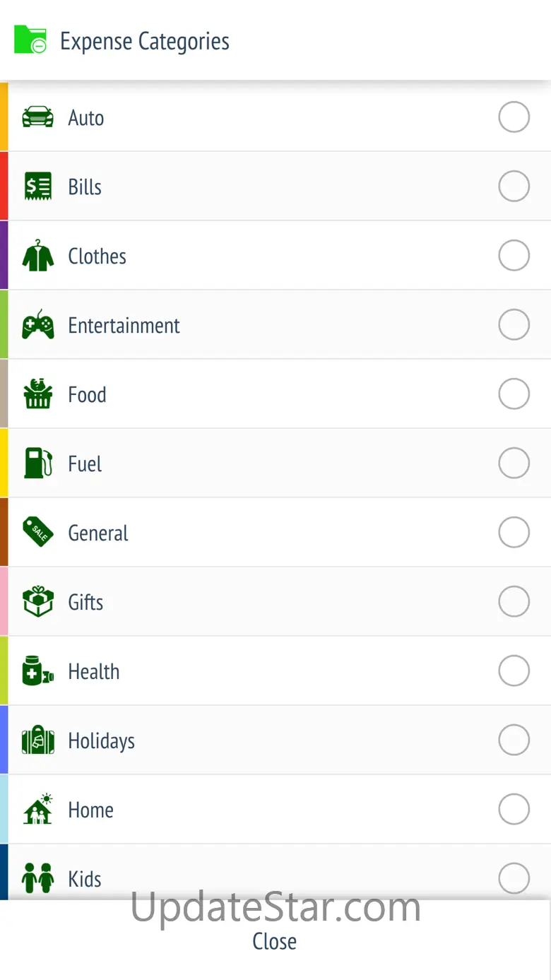Image resolution: width=551 pixels, height=980 pixels.
Task: Choose the Food radio button
Action: (514, 394)
